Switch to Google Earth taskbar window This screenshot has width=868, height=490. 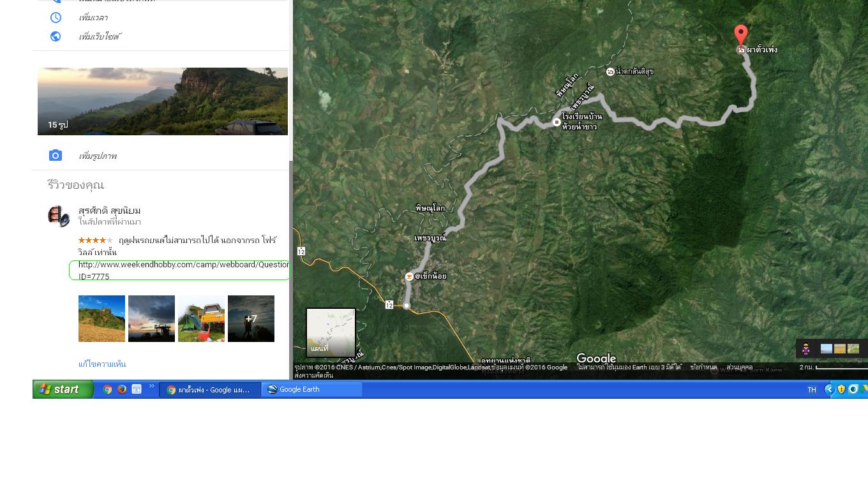311,389
